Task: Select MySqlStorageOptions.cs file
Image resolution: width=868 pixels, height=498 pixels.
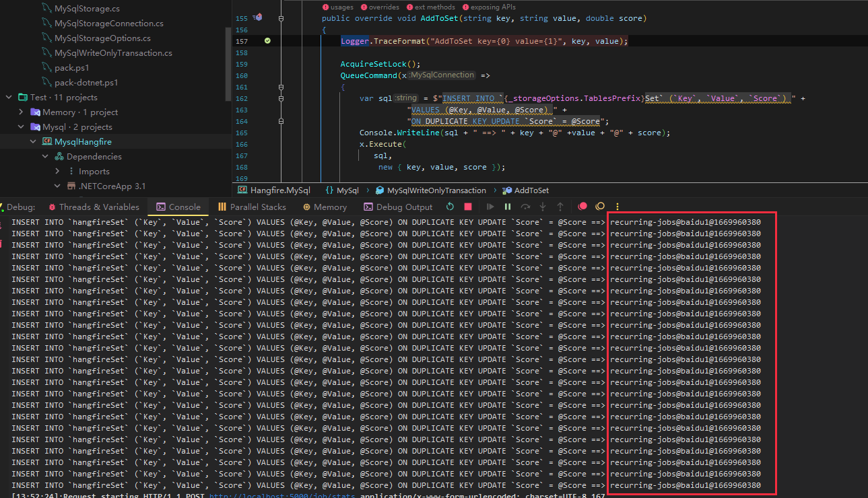Action: coord(102,38)
